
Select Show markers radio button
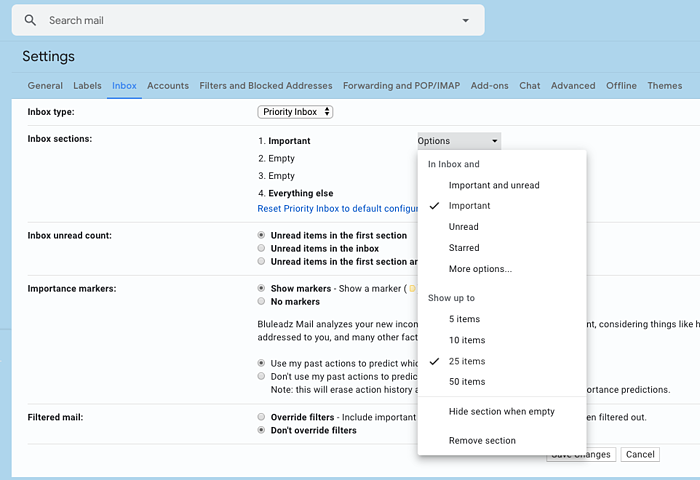point(261,288)
